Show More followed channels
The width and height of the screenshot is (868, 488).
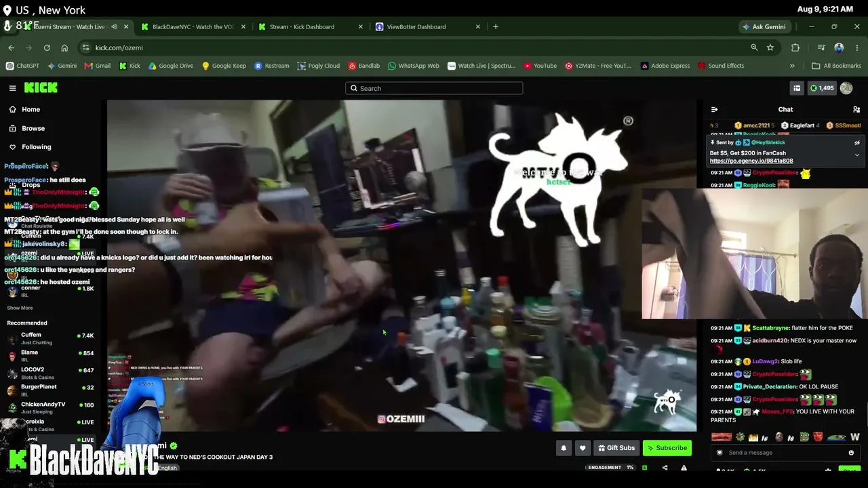click(x=20, y=308)
